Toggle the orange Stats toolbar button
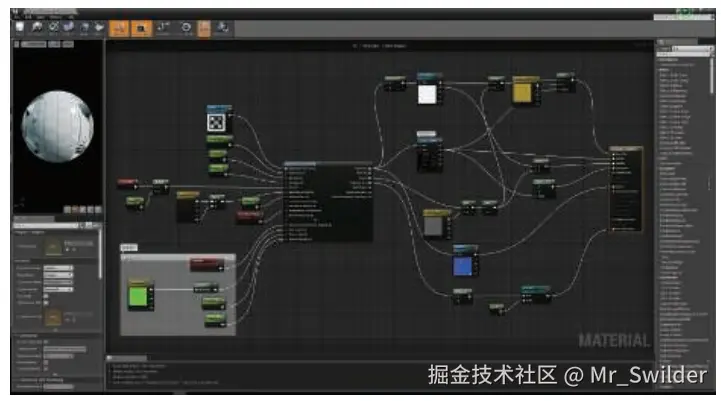Screen dimensions: 721x401 pyautogui.click(x=204, y=29)
